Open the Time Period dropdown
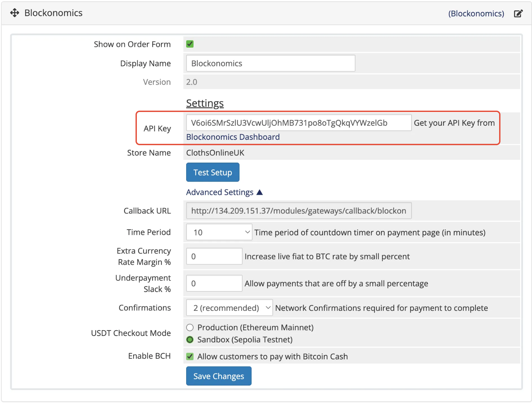 (x=219, y=232)
